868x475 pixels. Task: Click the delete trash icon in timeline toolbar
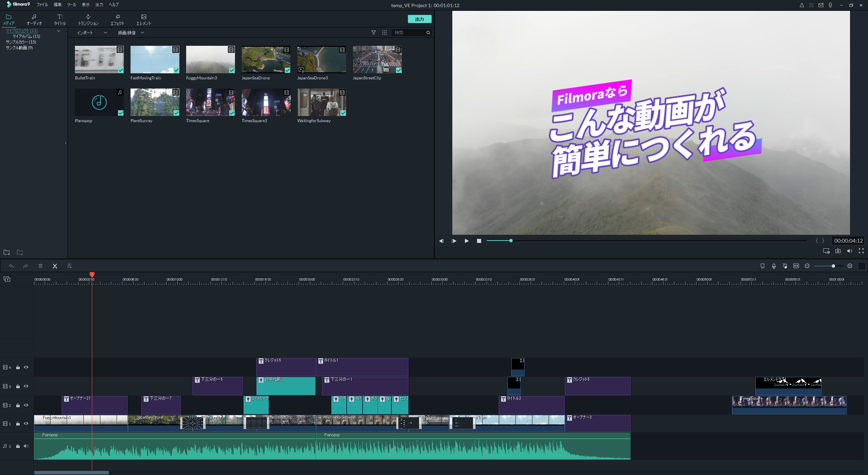tap(40, 266)
